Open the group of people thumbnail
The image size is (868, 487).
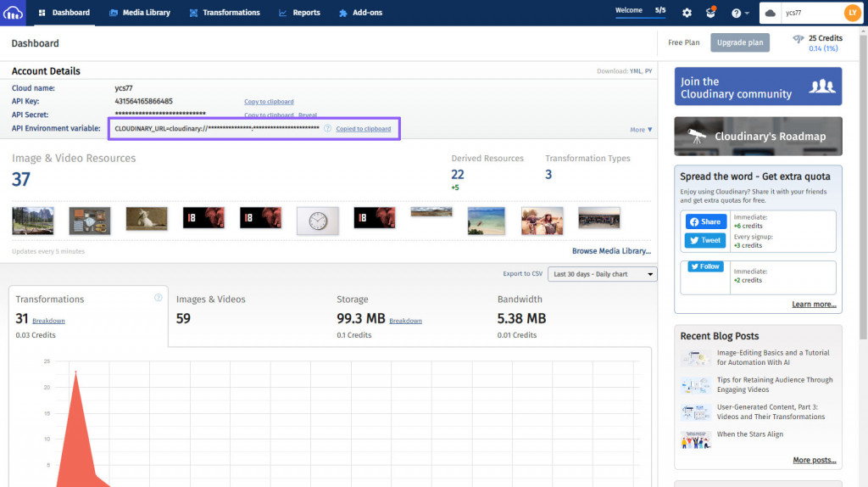click(599, 218)
